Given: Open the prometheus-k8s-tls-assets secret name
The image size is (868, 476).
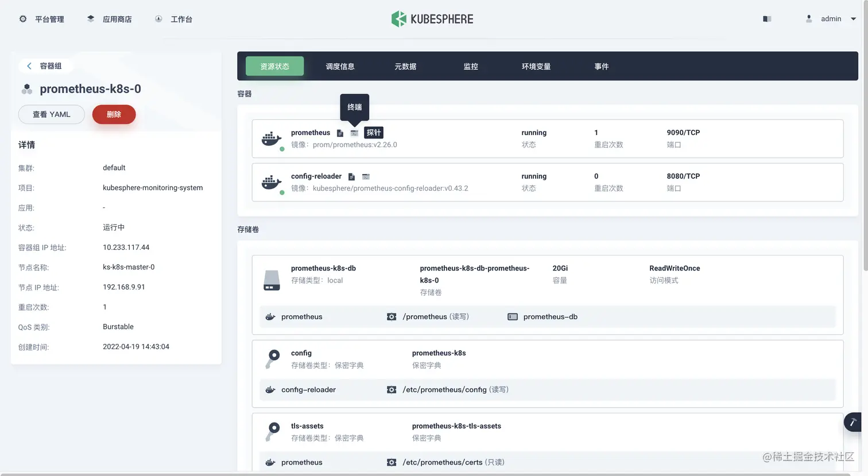Looking at the screenshot, I should [456, 426].
